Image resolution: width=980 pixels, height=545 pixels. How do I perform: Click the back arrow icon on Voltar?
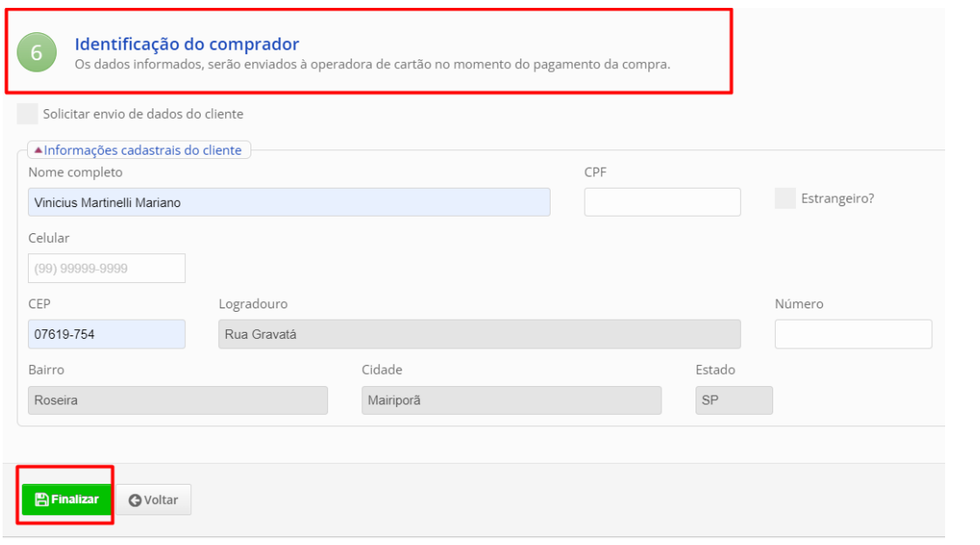click(x=134, y=500)
